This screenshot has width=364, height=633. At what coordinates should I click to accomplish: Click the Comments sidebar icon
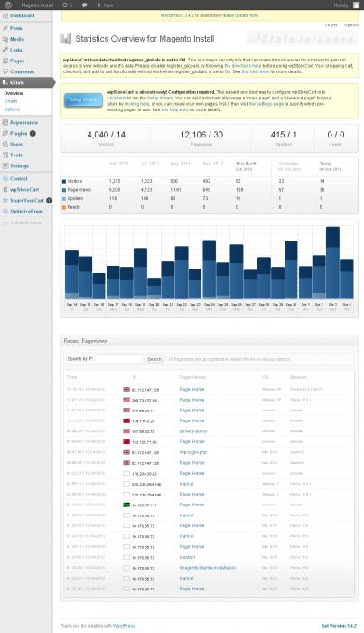click(x=5, y=71)
